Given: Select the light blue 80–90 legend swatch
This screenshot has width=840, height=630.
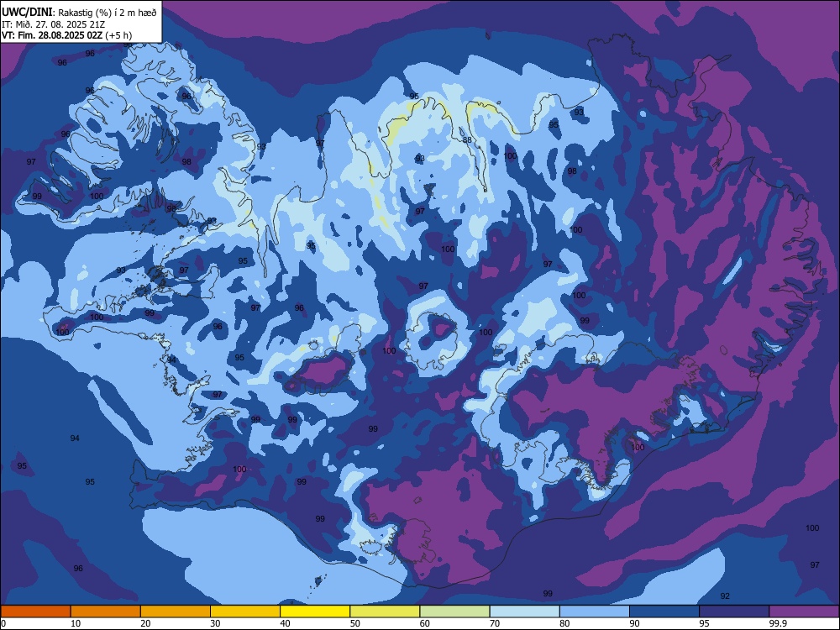Looking at the screenshot, I should pyautogui.click(x=595, y=612).
